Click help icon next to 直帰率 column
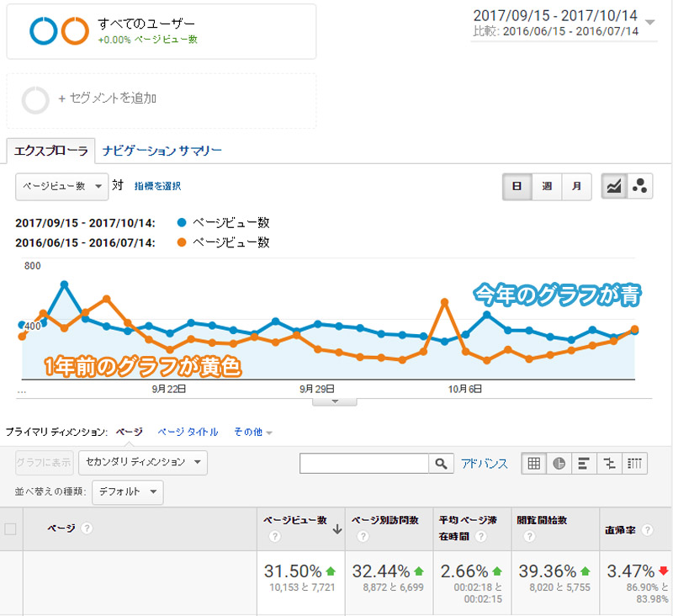673x616 pixels. (646, 531)
